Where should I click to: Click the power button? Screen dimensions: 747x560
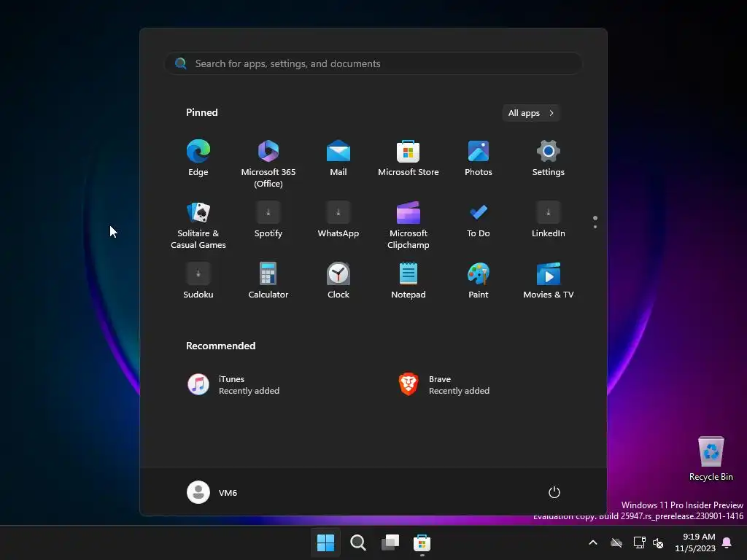[554, 492]
